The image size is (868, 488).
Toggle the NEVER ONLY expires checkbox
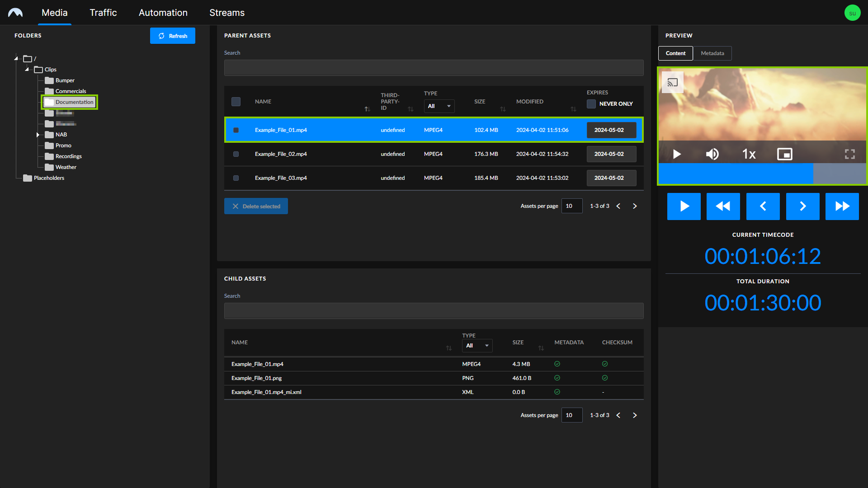coord(591,103)
